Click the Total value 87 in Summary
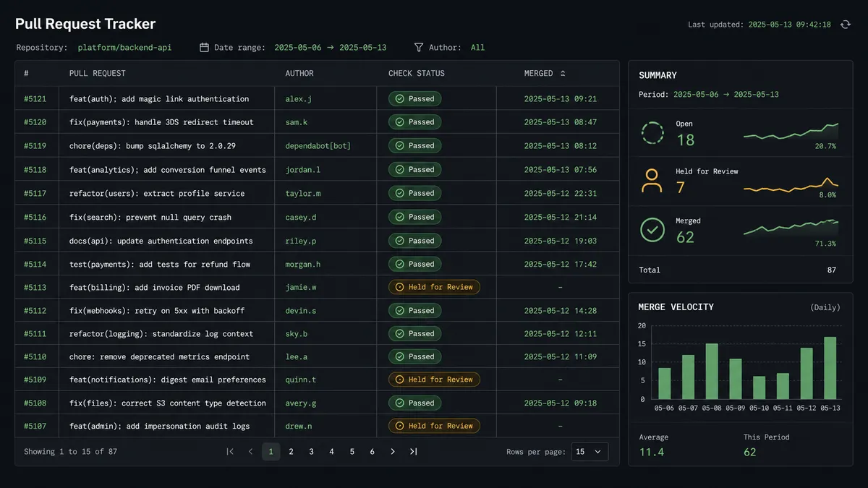The image size is (868, 488). 832,270
